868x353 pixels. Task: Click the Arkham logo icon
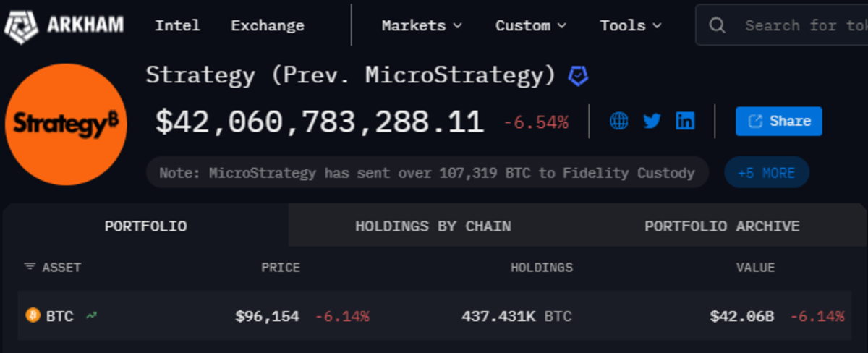[x=20, y=25]
